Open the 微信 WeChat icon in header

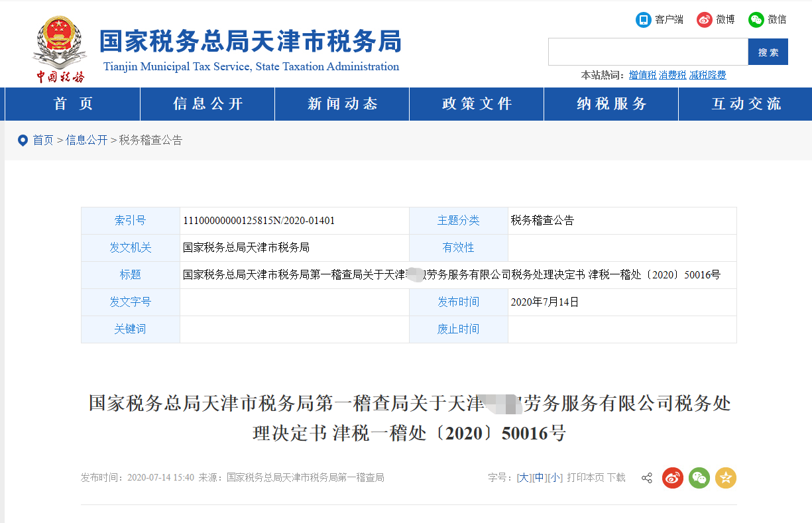point(756,20)
